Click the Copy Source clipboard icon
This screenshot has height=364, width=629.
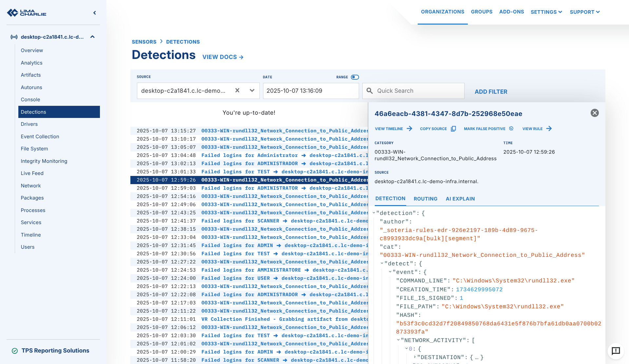453,129
